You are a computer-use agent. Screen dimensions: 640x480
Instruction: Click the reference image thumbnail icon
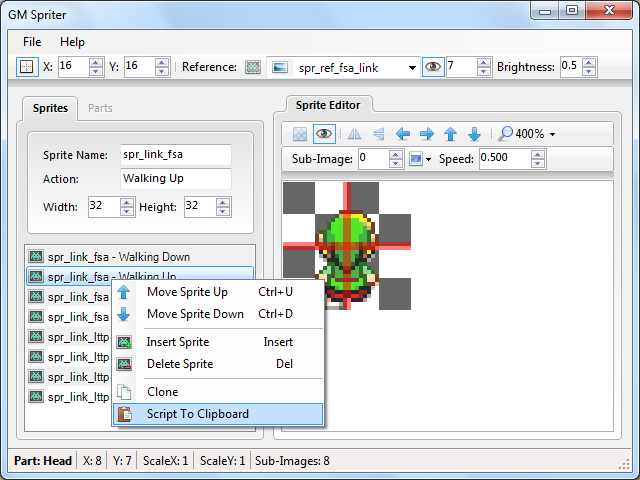point(280,67)
